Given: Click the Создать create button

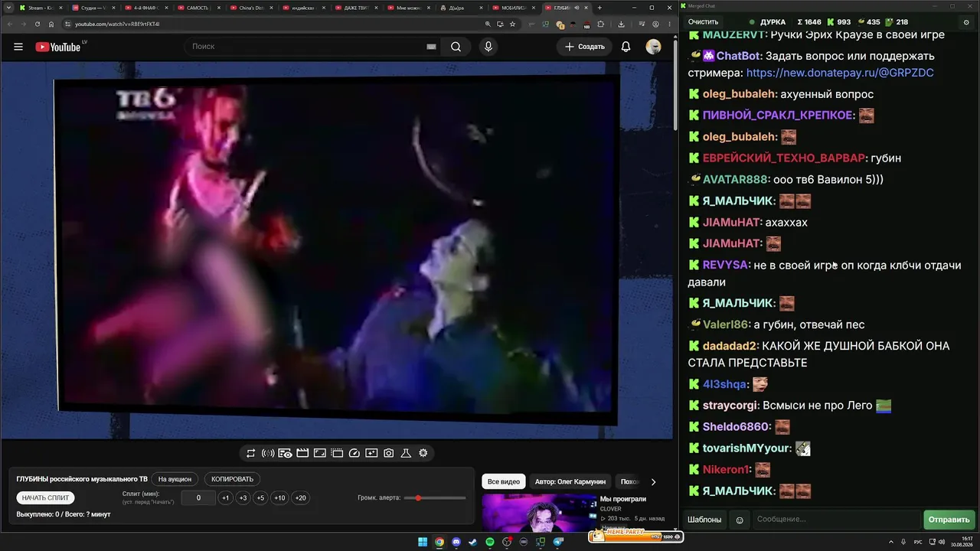Looking at the screenshot, I should [x=585, y=47].
